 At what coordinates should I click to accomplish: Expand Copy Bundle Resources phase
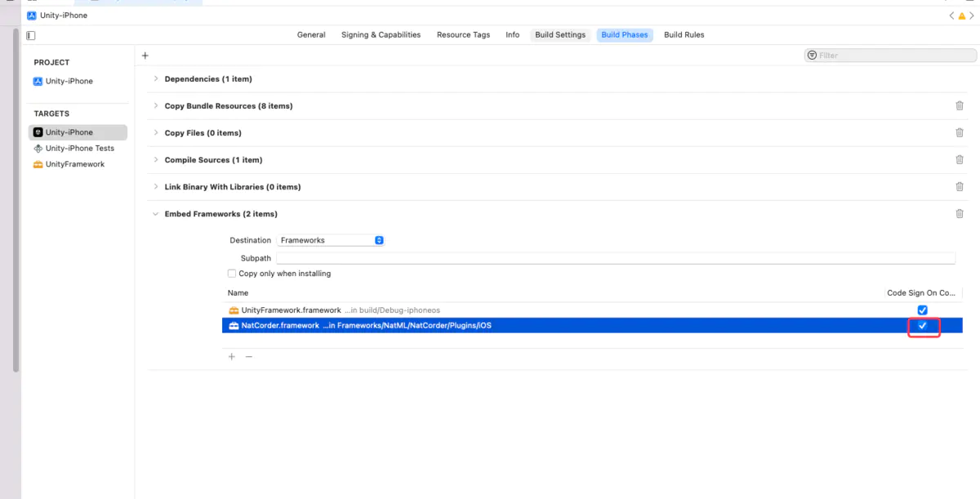(156, 106)
